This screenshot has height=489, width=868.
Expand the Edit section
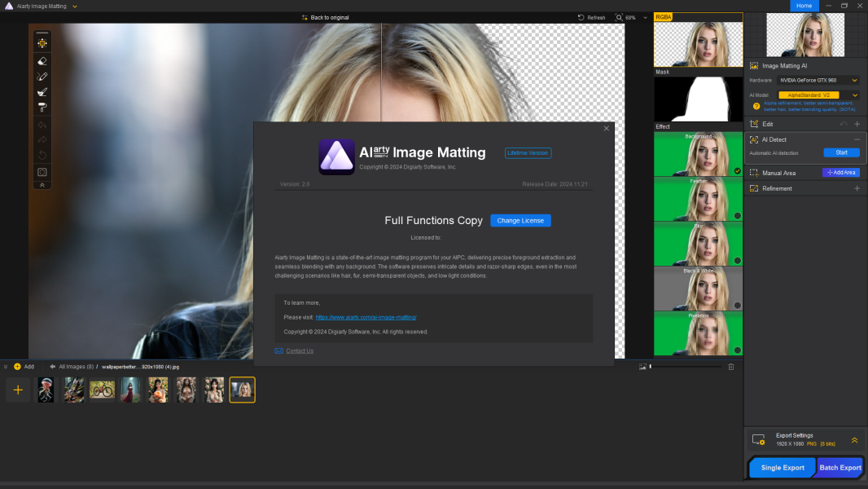tap(857, 124)
